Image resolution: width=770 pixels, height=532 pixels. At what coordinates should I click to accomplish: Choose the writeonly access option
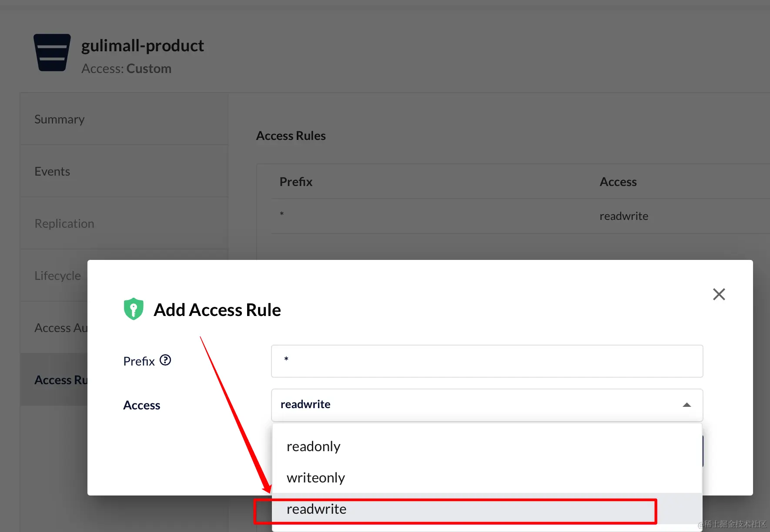point(316,478)
